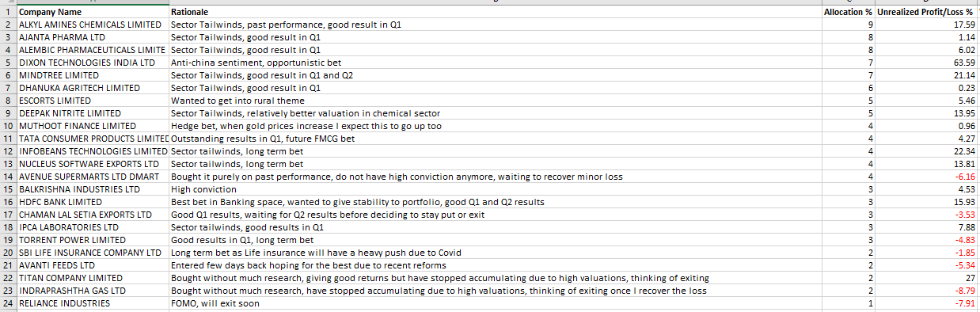Viewport: 980px width, 312px height.
Task: Select row number 14 header
Action: coord(8,177)
